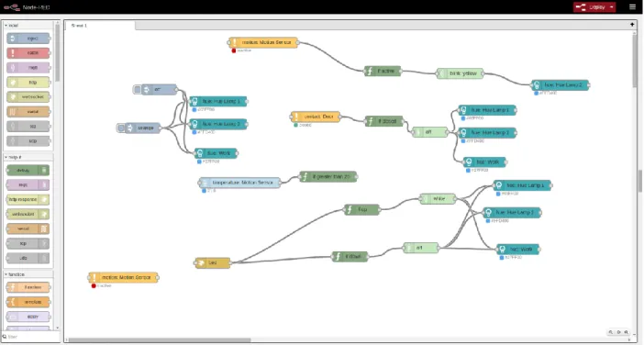Select the 'bed' input node
Image resolution: width=644 pixels, height=345 pixels.
(213, 262)
